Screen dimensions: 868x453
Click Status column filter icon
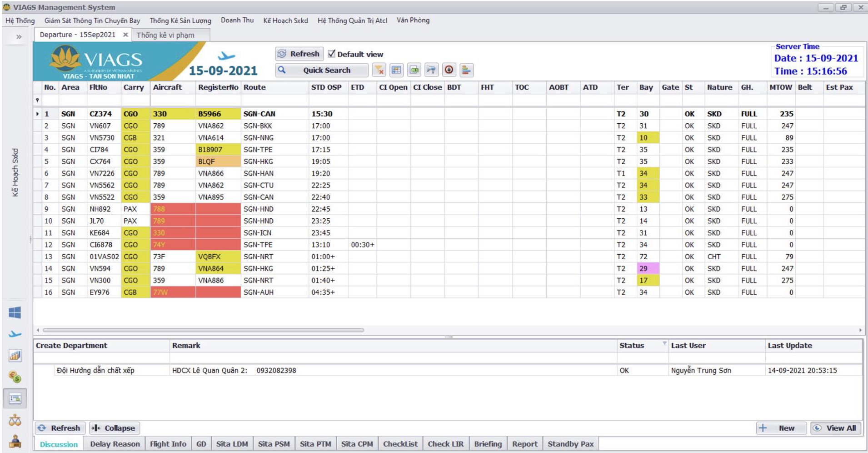[x=664, y=343]
